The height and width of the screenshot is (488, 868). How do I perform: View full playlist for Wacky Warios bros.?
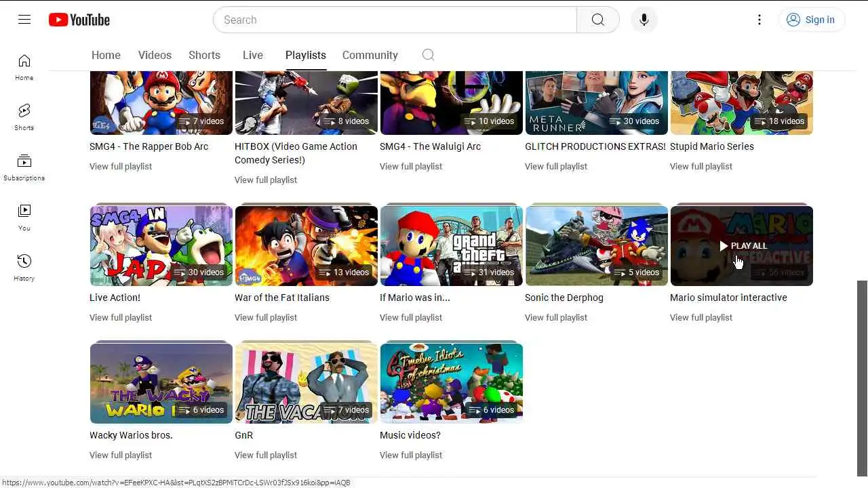point(121,455)
